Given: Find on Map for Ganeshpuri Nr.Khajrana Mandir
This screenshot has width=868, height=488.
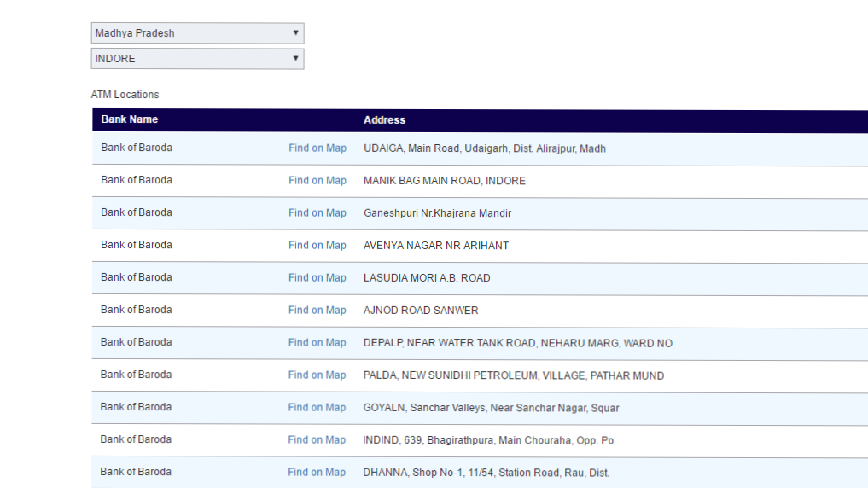Looking at the screenshot, I should [x=317, y=213].
